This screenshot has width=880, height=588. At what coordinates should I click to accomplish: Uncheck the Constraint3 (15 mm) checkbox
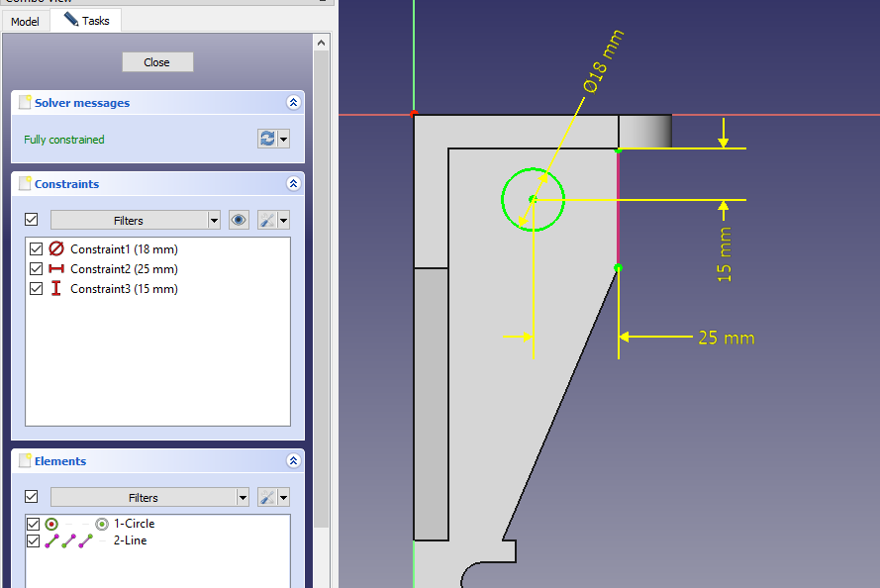pos(37,289)
